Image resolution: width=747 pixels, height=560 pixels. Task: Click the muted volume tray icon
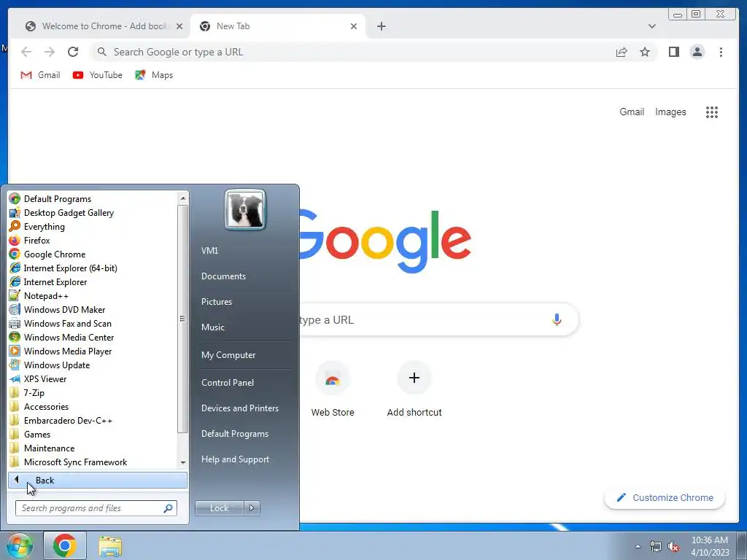(x=673, y=547)
